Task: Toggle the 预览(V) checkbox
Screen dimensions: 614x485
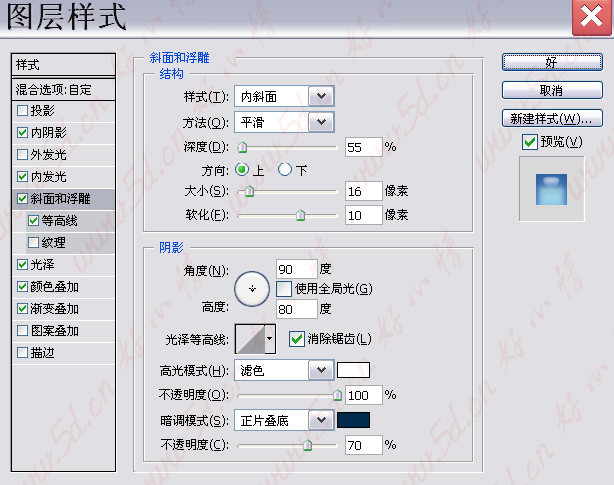Action: click(x=529, y=142)
